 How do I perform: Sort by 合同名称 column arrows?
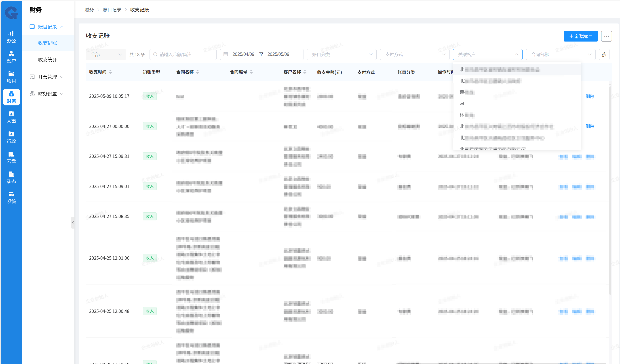198,72
